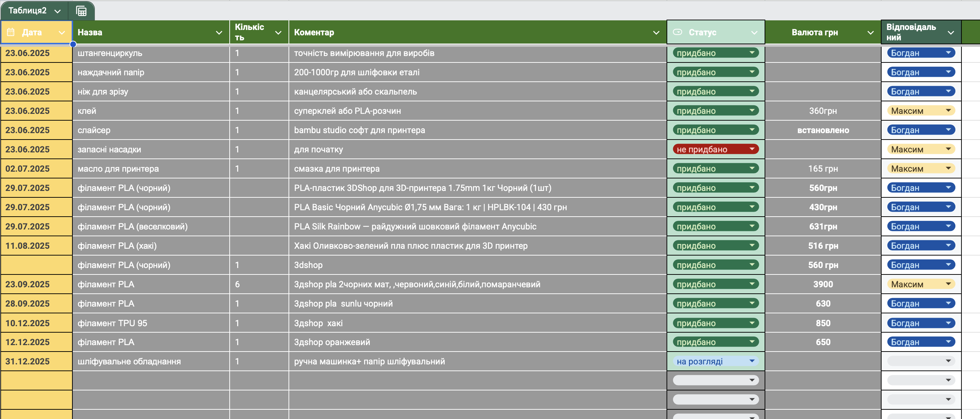
Task: Click the blue selection handle below Дата header
Action: click(73, 44)
